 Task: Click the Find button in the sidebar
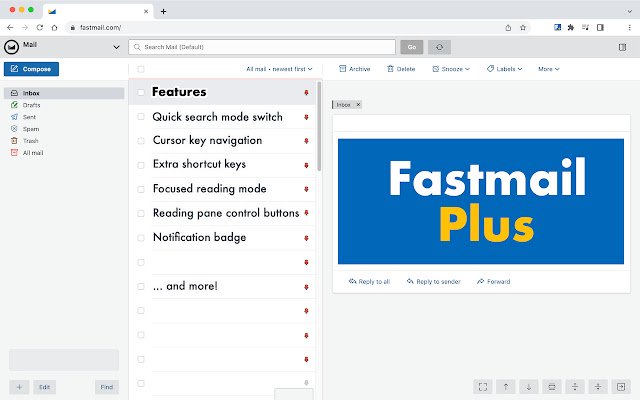pos(107,387)
